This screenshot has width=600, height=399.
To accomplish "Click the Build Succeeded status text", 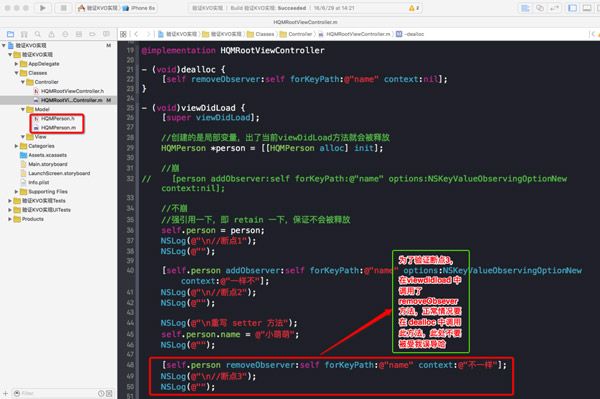I will [269, 8].
